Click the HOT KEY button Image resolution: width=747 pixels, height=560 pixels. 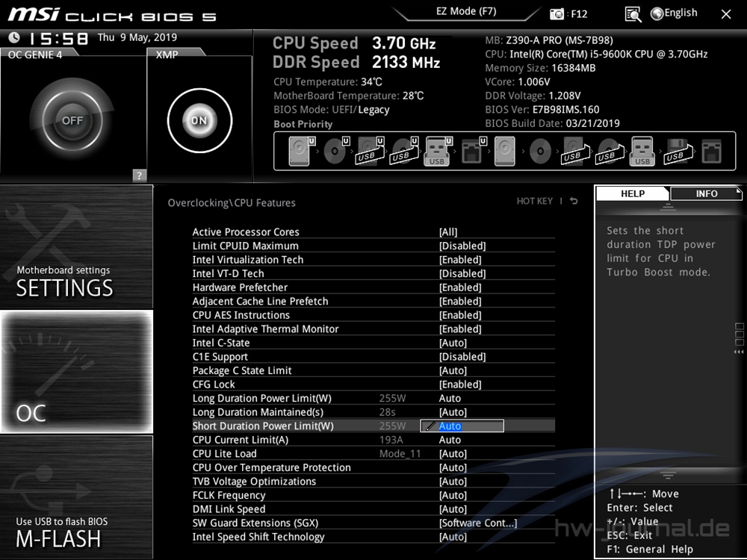[x=535, y=201]
